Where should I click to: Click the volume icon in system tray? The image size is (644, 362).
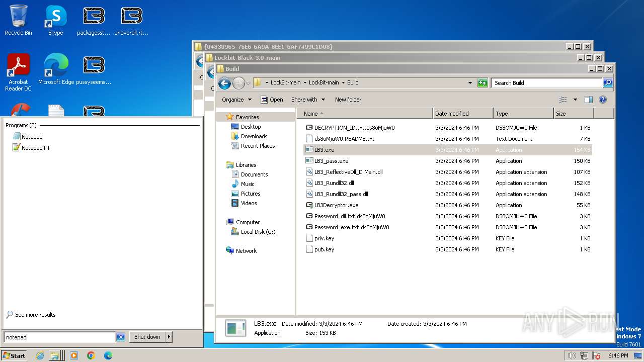click(x=572, y=355)
